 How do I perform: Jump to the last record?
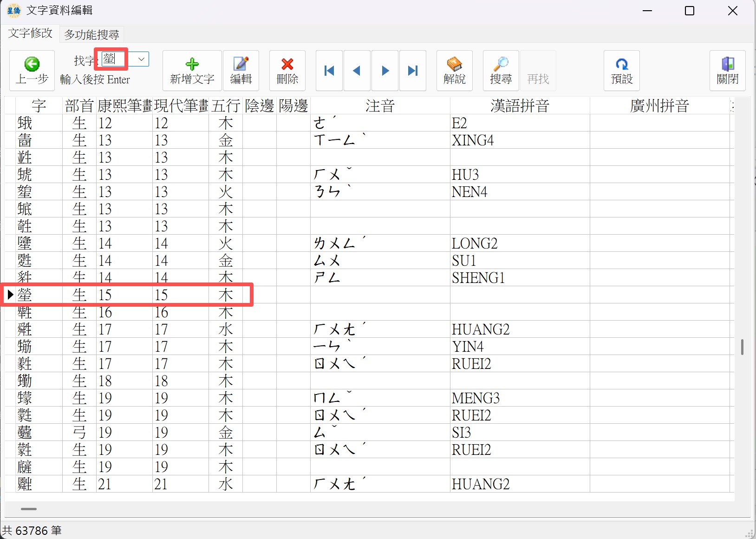412,71
